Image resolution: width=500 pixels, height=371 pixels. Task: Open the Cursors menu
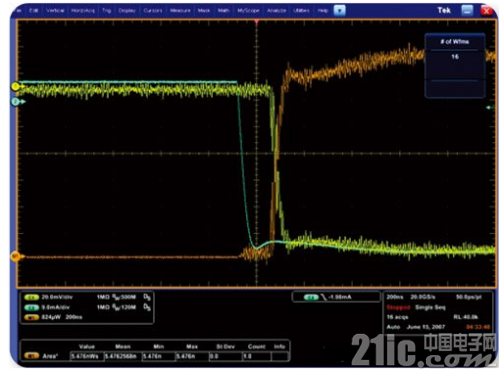(153, 11)
